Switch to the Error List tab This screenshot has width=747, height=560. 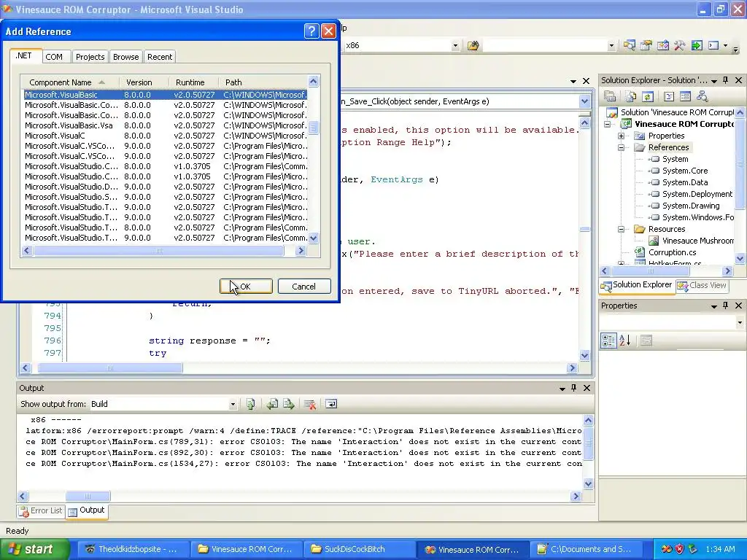click(x=41, y=511)
